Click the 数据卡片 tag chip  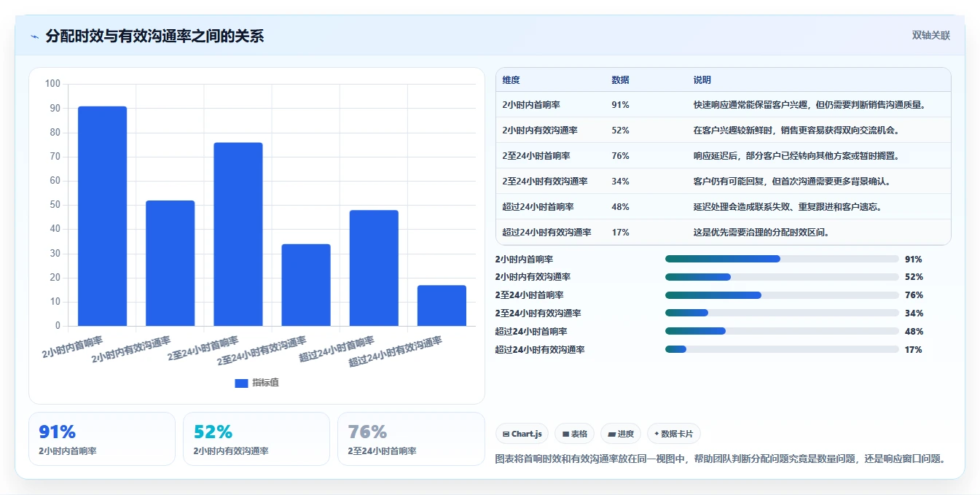674,434
